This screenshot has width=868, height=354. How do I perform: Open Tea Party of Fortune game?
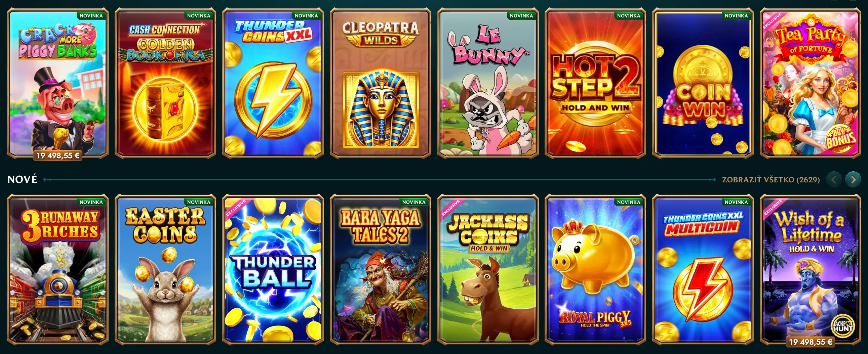pyautogui.click(x=811, y=83)
